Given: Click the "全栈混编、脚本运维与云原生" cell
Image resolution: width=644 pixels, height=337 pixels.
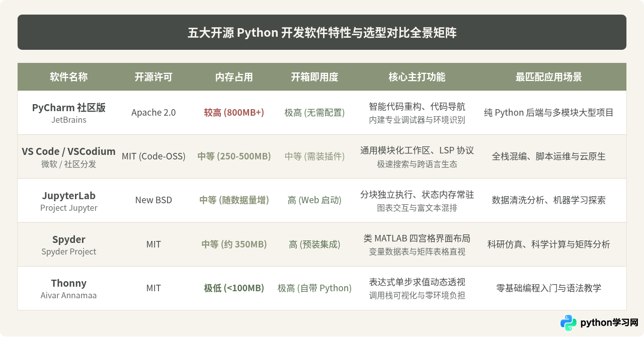Looking at the screenshot, I should click(549, 156).
